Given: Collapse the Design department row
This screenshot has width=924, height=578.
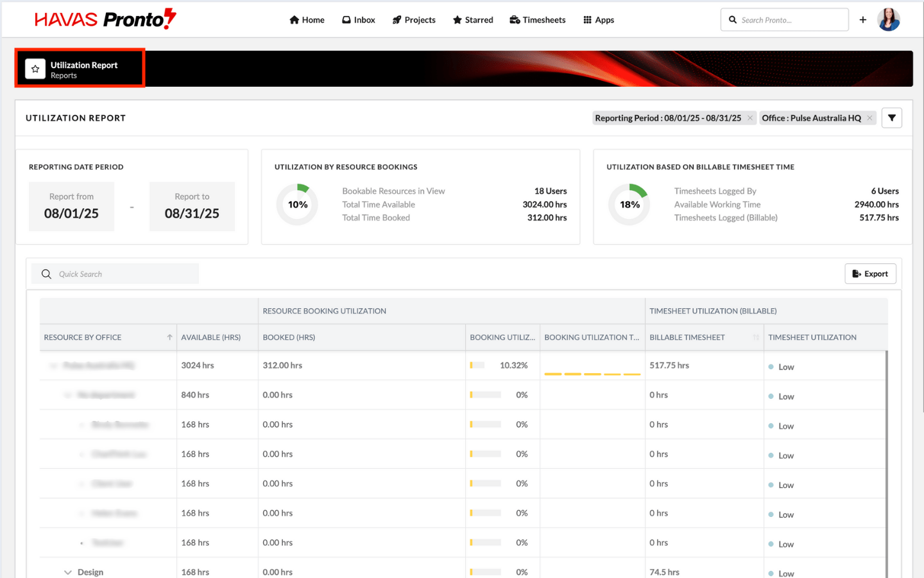Looking at the screenshot, I should (68, 572).
